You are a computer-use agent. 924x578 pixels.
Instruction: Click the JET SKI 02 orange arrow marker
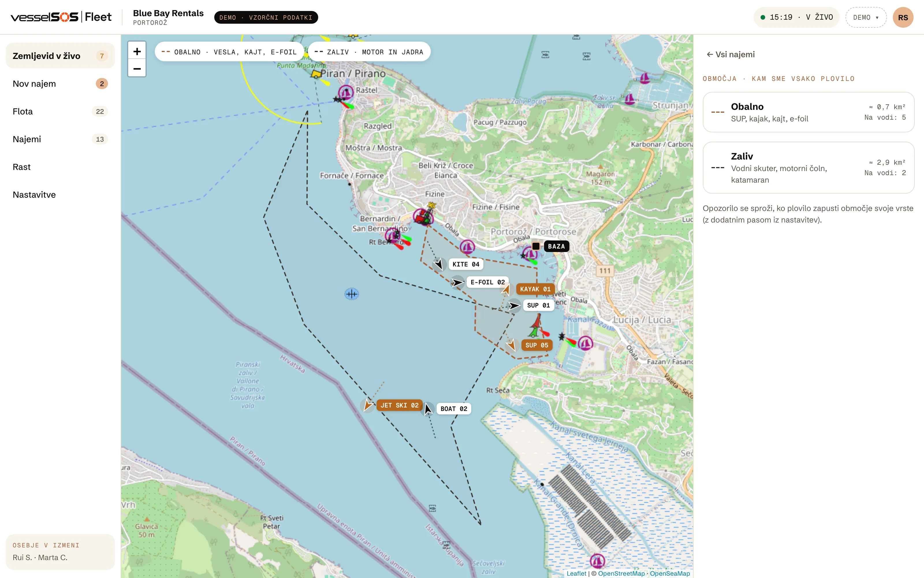click(x=368, y=405)
